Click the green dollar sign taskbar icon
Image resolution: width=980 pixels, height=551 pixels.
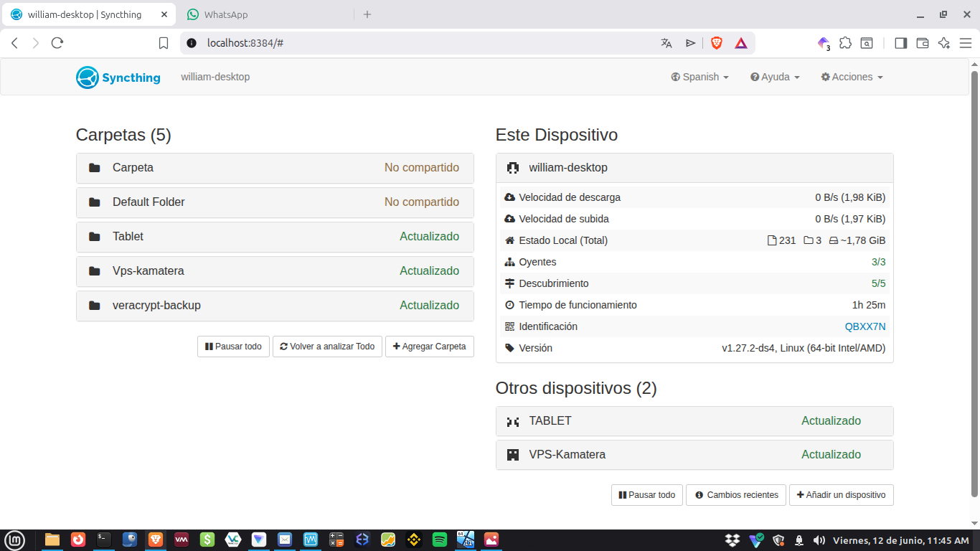point(207,540)
